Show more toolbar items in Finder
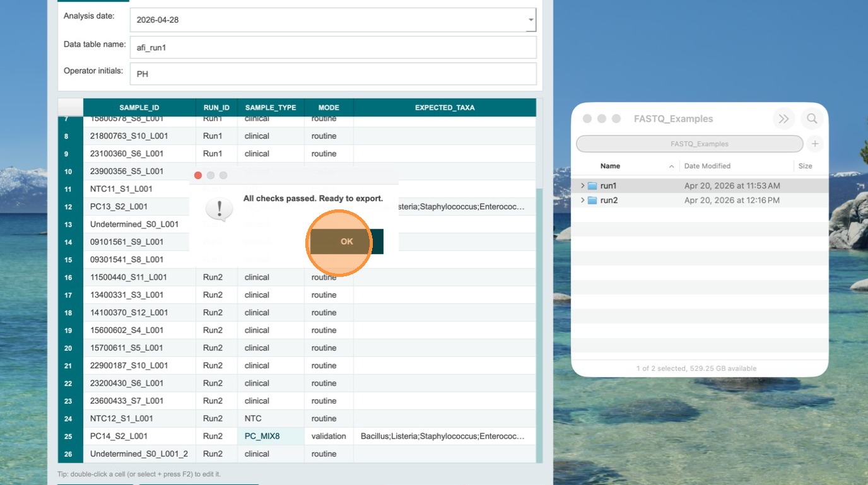The height and width of the screenshot is (485, 868). 783,119
